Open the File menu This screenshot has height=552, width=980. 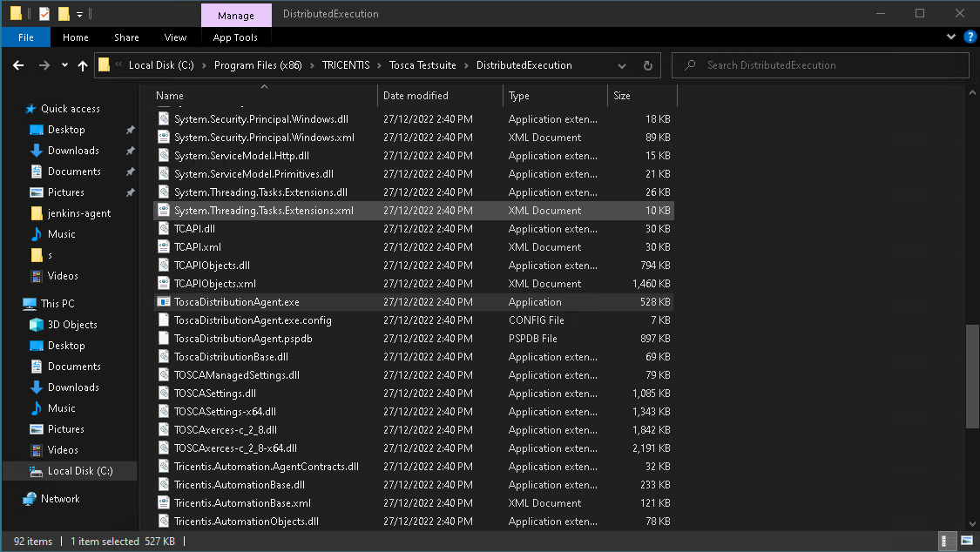pyautogui.click(x=26, y=37)
